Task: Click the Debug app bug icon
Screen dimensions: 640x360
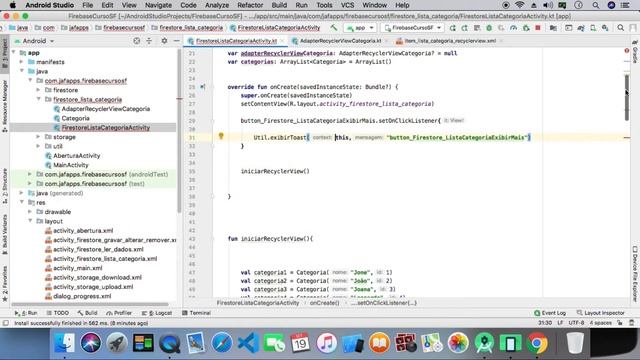Action: 489,28
